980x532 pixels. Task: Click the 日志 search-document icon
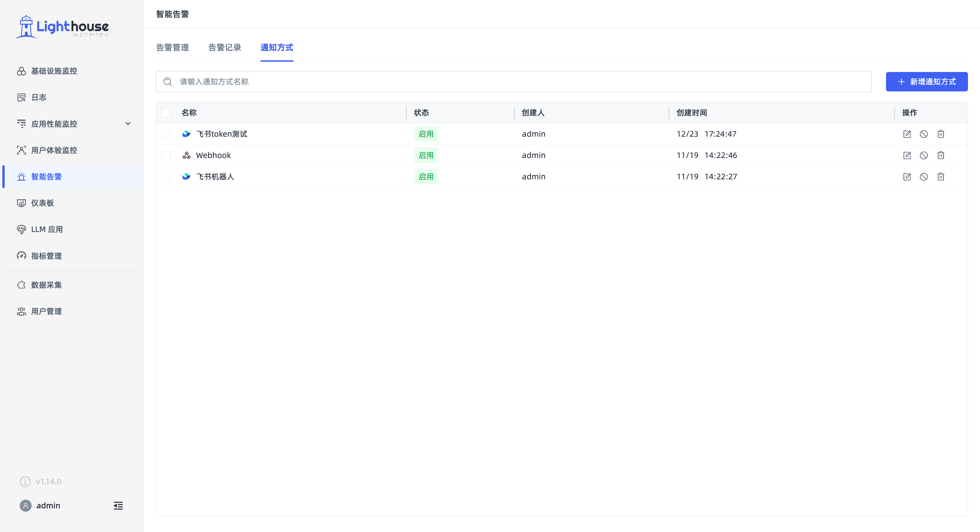tap(21, 97)
